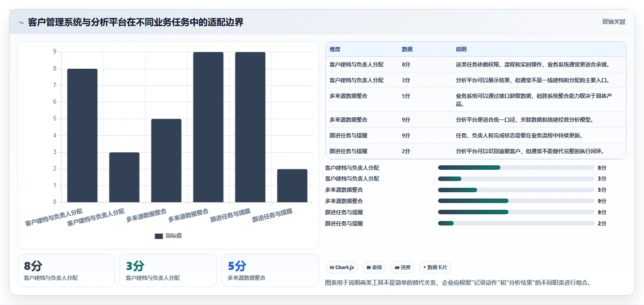Click the page title 客户管理系统与分析平台
644x305 pixels.
click(136, 22)
